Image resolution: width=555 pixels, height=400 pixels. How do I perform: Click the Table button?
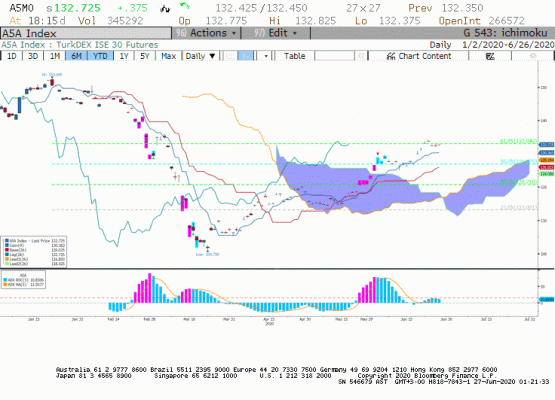[x=294, y=56]
